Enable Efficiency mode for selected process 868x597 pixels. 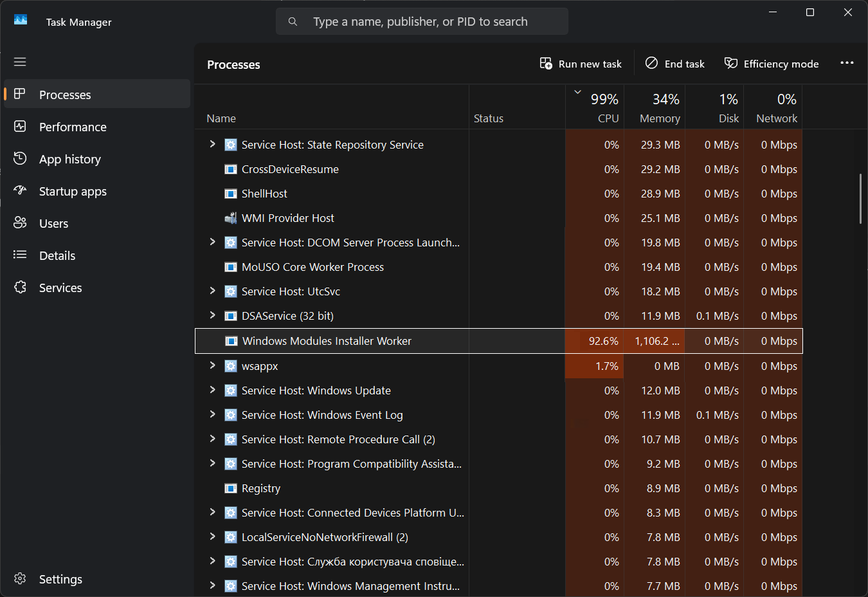click(x=772, y=64)
